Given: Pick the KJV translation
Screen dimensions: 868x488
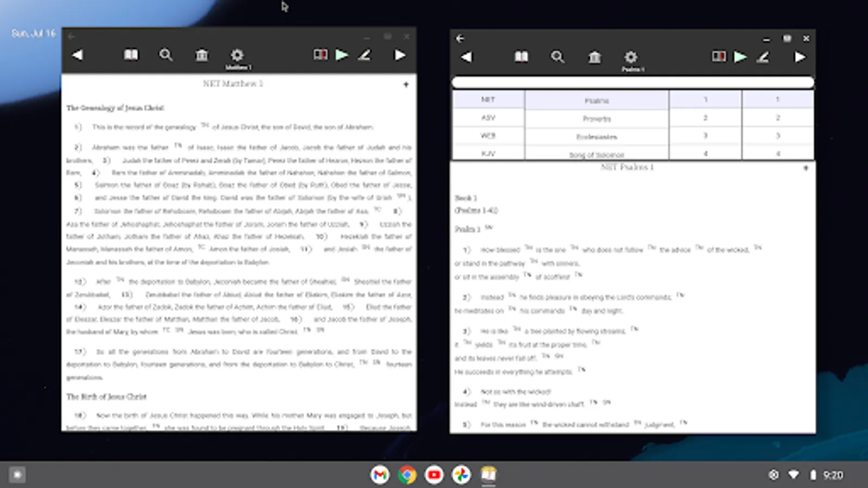Looking at the screenshot, I should tap(488, 153).
